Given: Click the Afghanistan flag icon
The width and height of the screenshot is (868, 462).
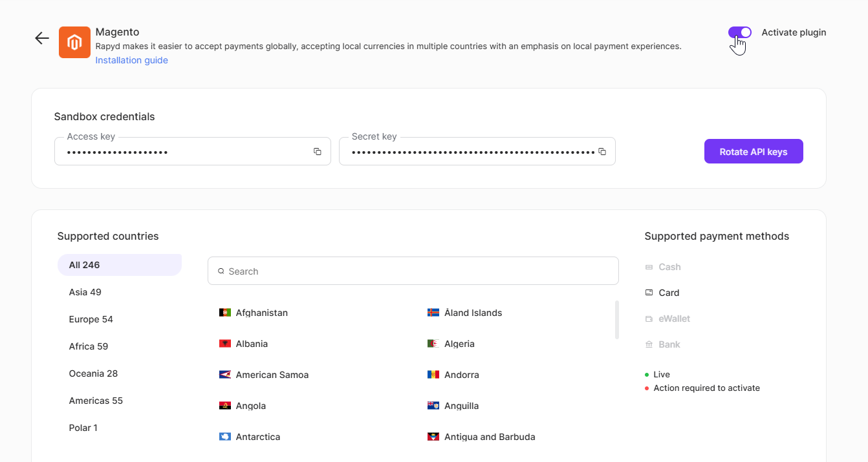Looking at the screenshot, I should coord(225,313).
